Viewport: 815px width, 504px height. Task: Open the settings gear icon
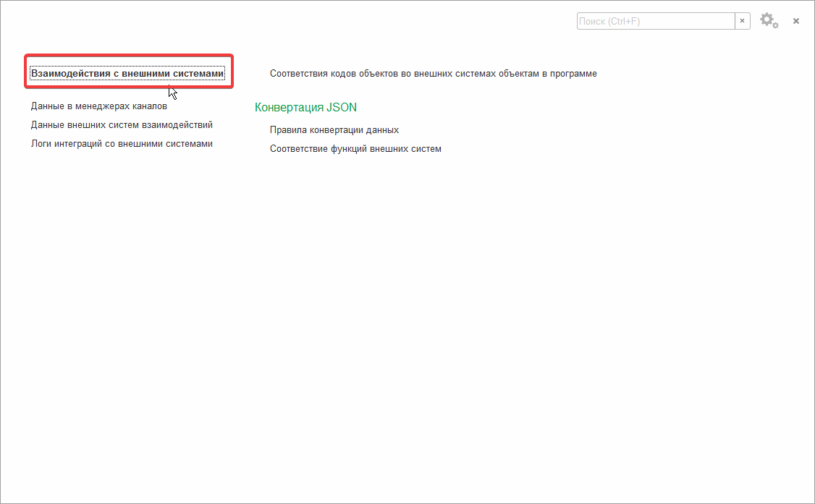click(x=769, y=21)
